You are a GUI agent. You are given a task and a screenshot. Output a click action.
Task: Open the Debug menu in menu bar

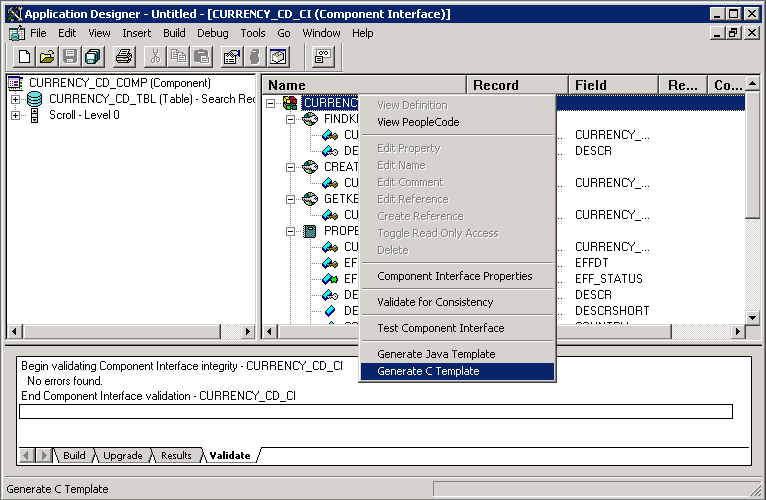[x=212, y=33]
